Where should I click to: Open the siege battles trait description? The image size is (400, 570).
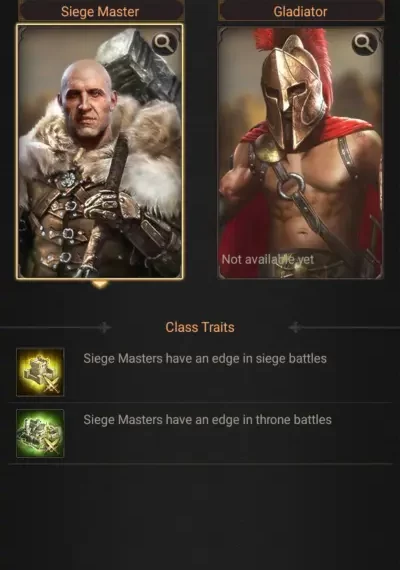205,358
